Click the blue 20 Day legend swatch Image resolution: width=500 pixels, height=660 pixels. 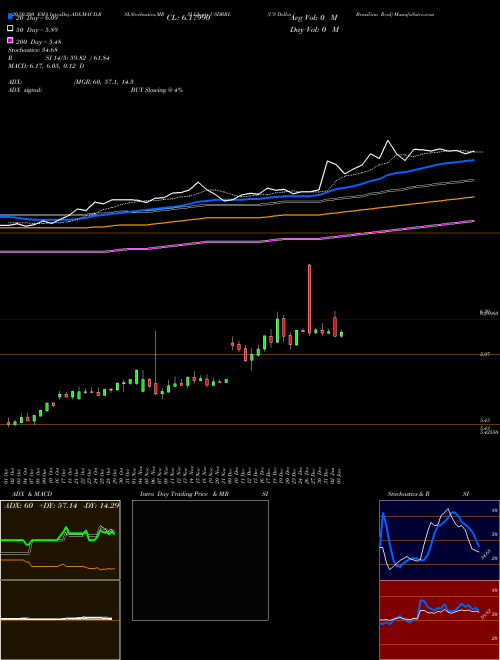coord(11,17)
